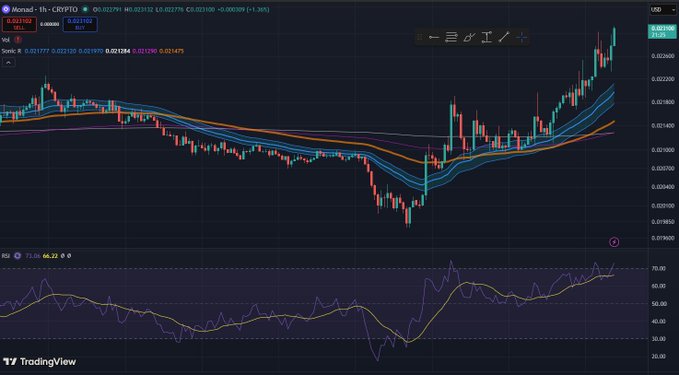Click the 0.000000 spread value
The width and height of the screenshot is (679, 375).
coord(50,24)
